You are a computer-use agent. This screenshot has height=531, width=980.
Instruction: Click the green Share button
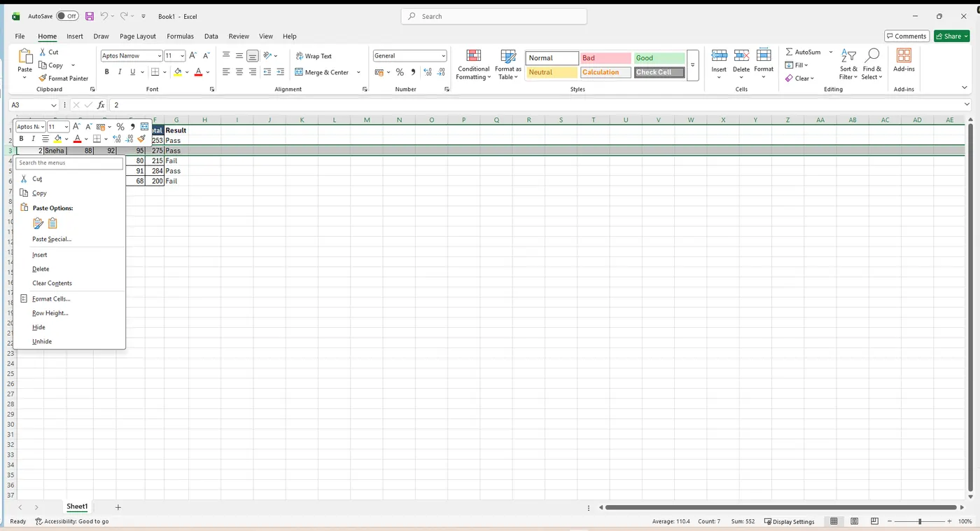pyautogui.click(x=951, y=36)
